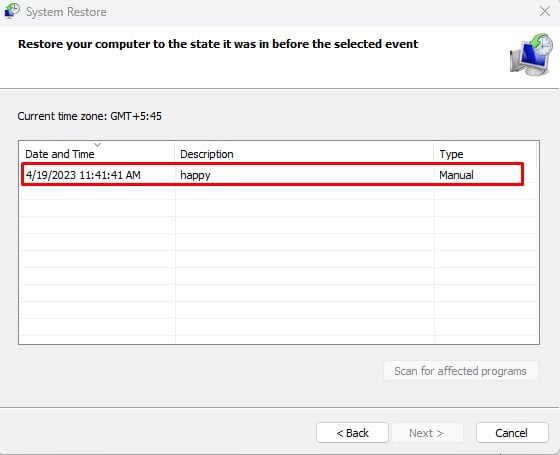Viewport: 560px width, 455px height.
Task: Click the System Restore title bar icon
Action: coord(12,10)
